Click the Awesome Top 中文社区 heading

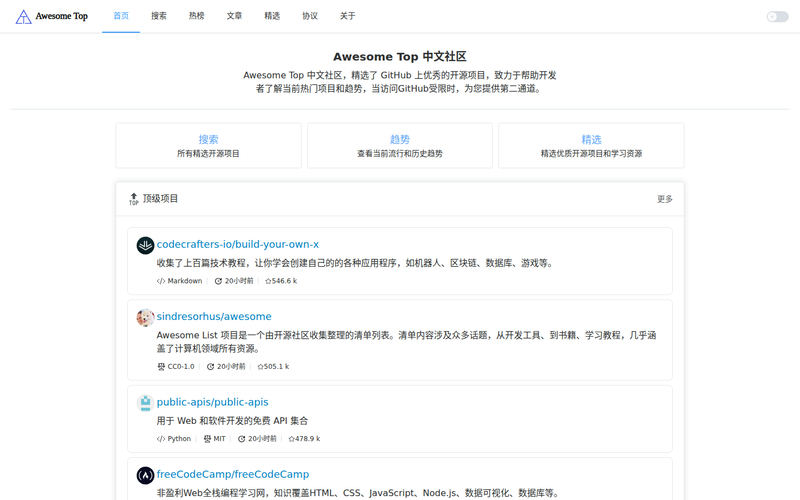[399, 57]
